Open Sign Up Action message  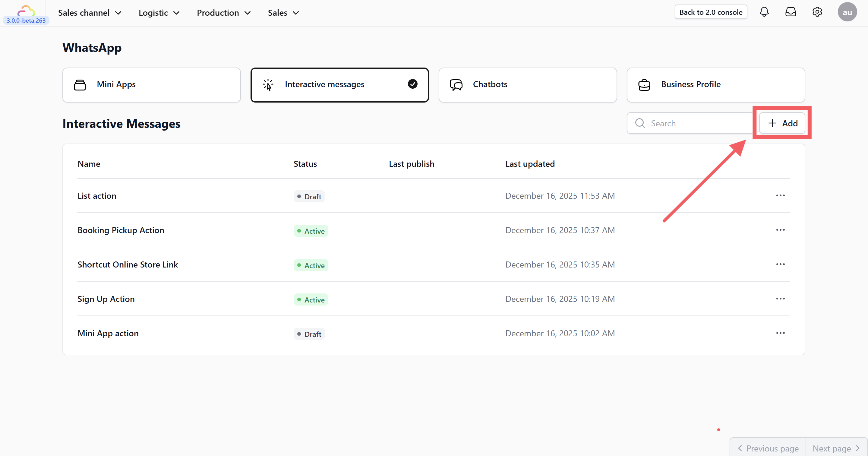pyautogui.click(x=106, y=299)
